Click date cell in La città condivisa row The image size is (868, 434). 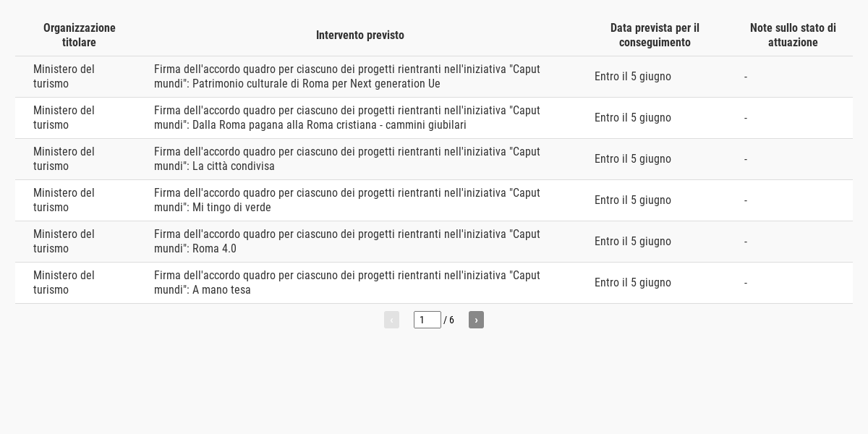633,159
